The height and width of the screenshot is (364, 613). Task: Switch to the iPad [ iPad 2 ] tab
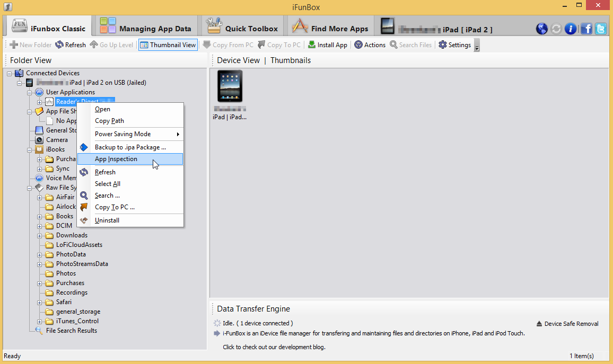pyautogui.click(x=436, y=26)
